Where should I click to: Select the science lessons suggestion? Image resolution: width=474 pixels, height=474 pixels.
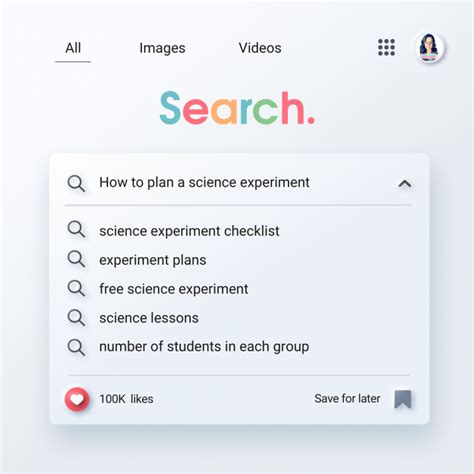click(x=149, y=318)
